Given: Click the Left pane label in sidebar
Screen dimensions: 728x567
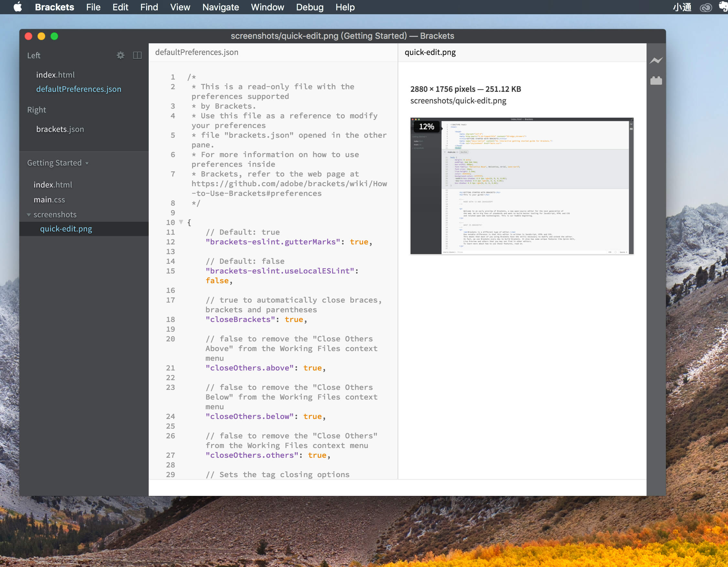Looking at the screenshot, I should pos(34,55).
